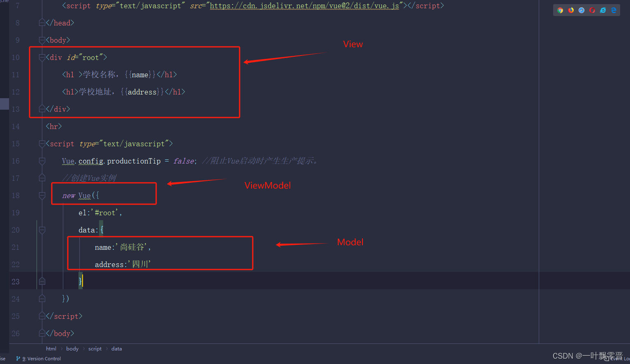Click the Vue config comment on line 16
Screen dimensions: 630x364
click(261, 161)
